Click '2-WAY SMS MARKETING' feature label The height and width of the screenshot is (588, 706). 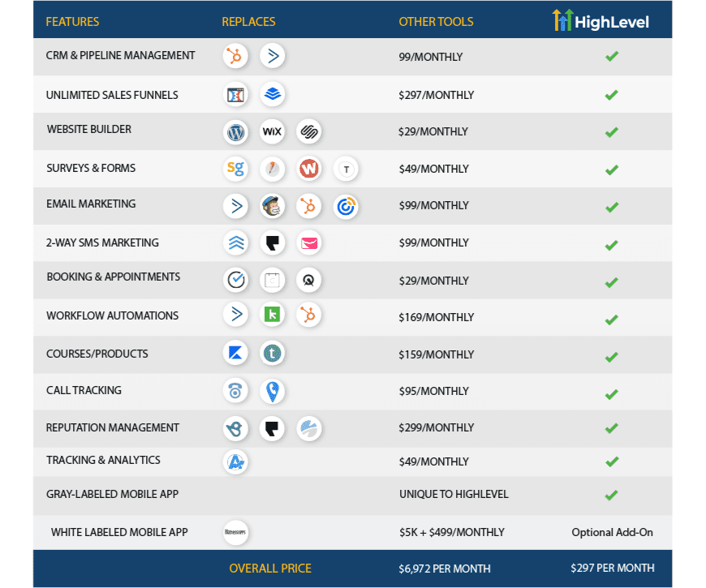(102, 242)
